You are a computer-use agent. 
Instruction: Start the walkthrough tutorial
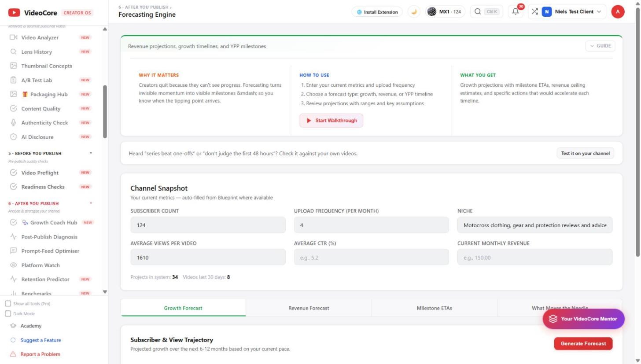click(x=331, y=121)
